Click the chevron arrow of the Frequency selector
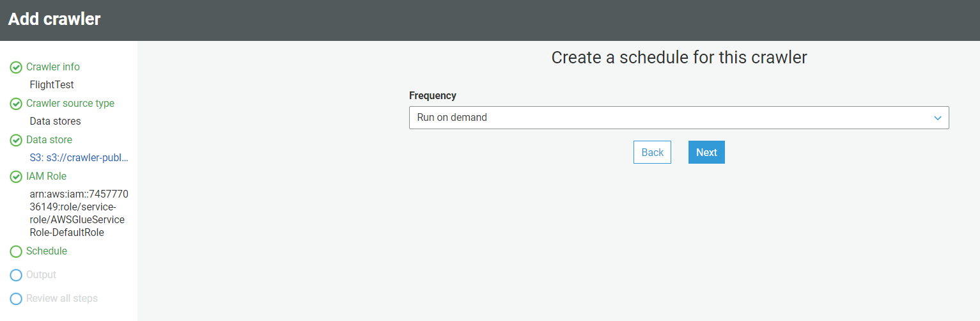The height and width of the screenshot is (321, 980). coord(937,118)
